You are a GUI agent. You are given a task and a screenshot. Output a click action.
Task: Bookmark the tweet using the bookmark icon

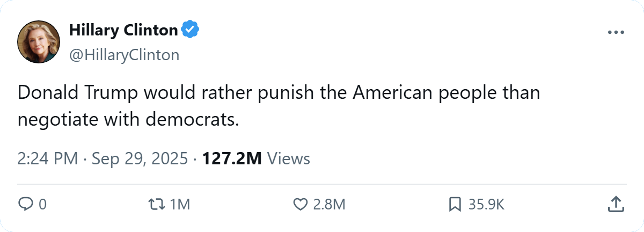click(x=455, y=204)
